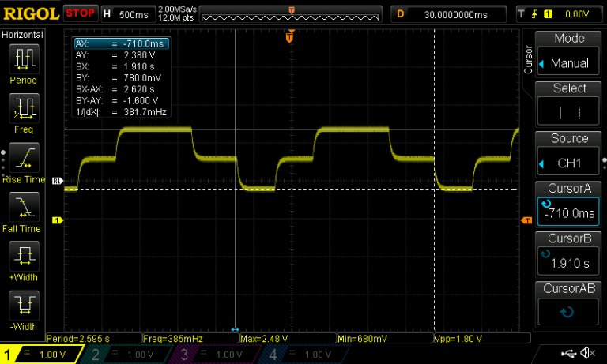Click the orange trigger position marker at top
This screenshot has height=364, width=607.
(290, 36)
